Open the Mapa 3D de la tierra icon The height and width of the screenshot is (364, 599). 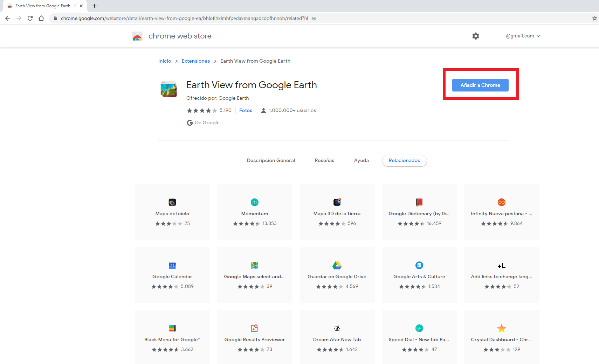pyautogui.click(x=337, y=202)
